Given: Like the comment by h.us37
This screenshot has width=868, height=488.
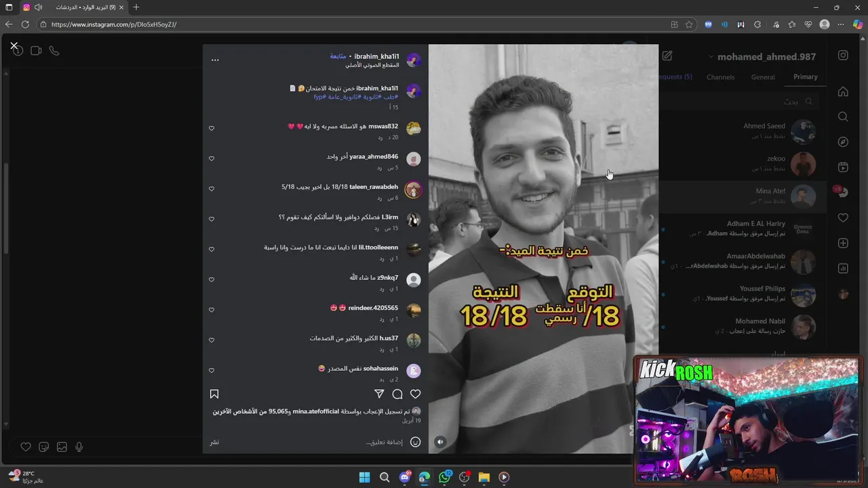Looking at the screenshot, I should [212, 340].
